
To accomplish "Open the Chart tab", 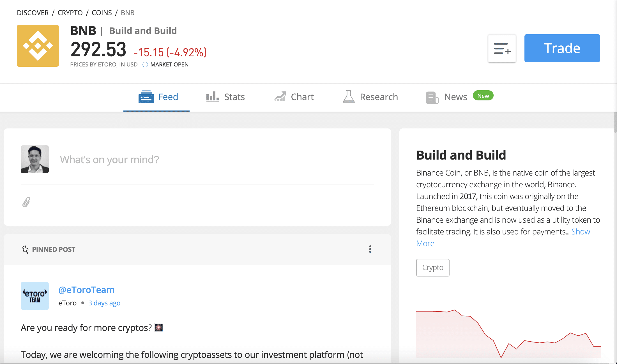I will point(294,97).
